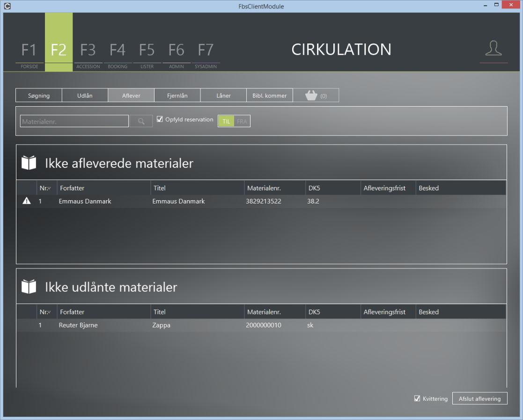
Task: Click Afleveringsfrist header in Ikke udlånte table
Action: coord(388,312)
